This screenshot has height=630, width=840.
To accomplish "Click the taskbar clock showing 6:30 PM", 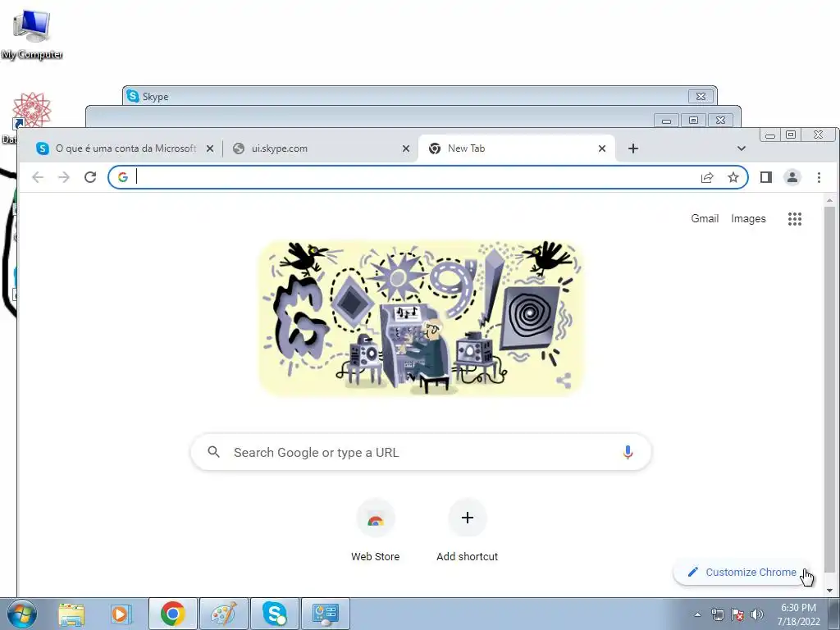I will click(x=798, y=614).
